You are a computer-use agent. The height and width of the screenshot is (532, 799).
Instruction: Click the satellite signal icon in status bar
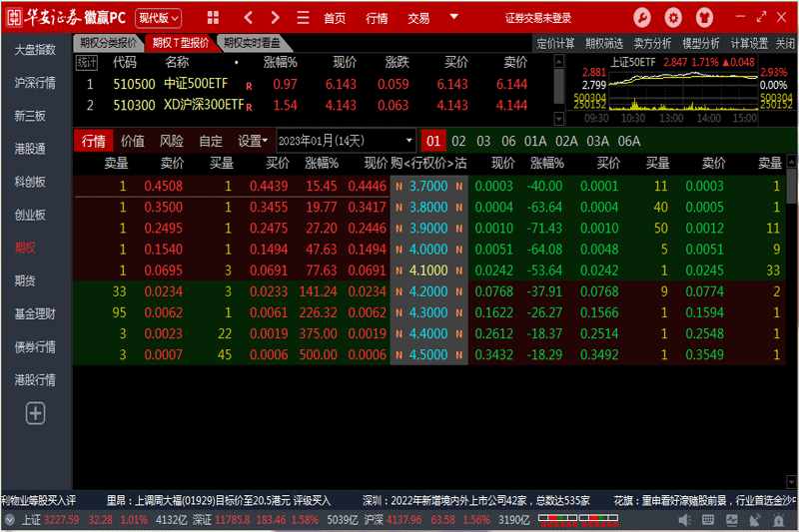point(755,520)
